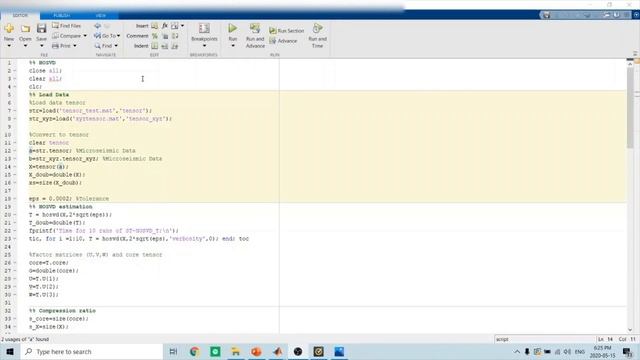This screenshot has width=640, height=360.
Task: Toggle breakpoint dash at line 7
Action: coord(16,111)
